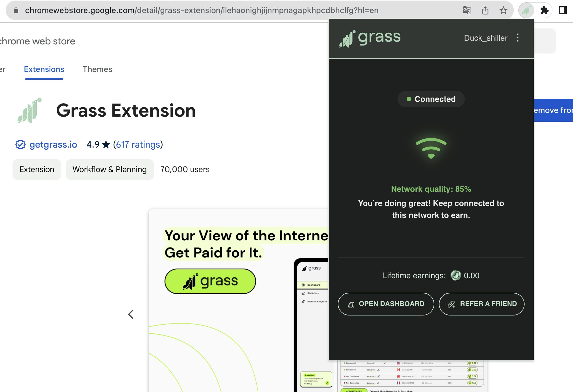Screen dimensions: 573x392
Task: Click the lock site info icon
Action: click(16, 11)
